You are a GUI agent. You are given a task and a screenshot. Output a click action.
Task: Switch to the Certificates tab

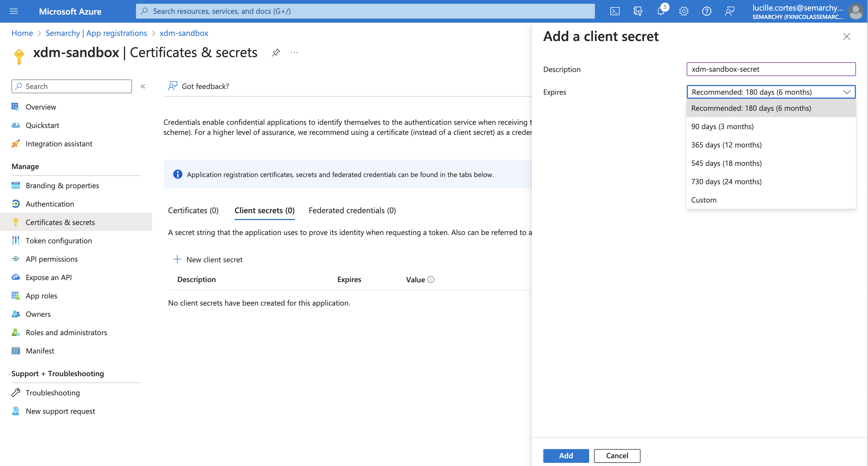pos(193,210)
